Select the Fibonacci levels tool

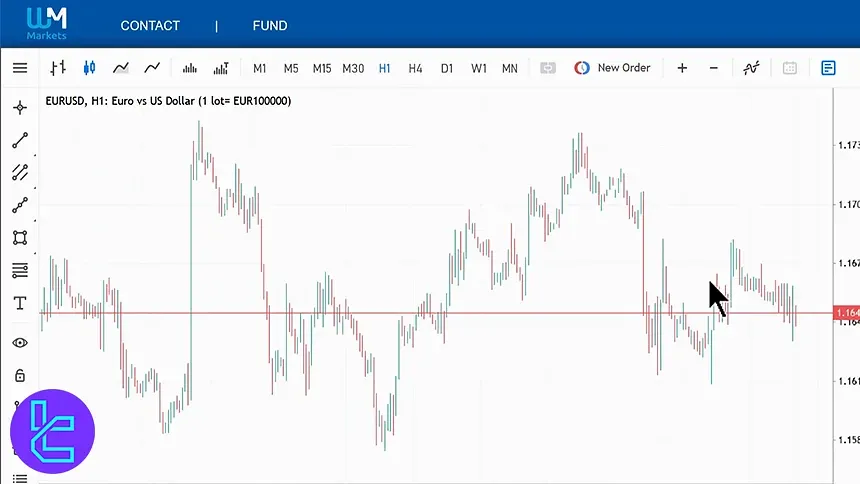[x=20, y=271]
